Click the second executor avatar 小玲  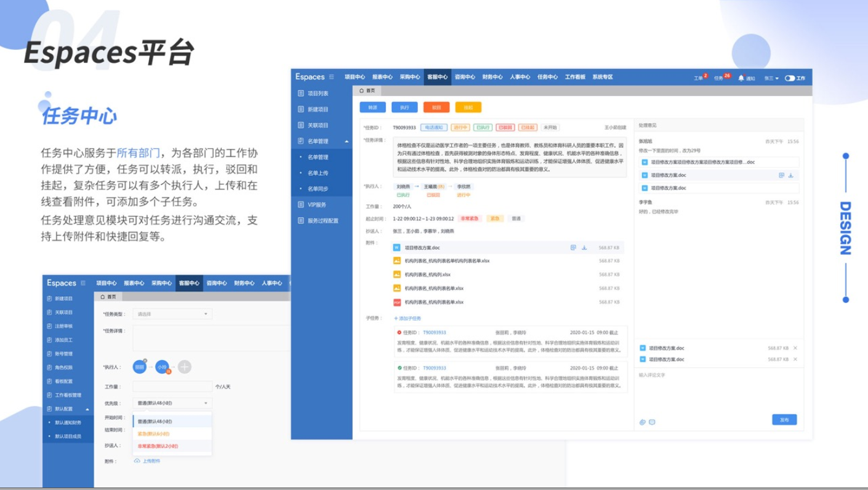[161, 367]
